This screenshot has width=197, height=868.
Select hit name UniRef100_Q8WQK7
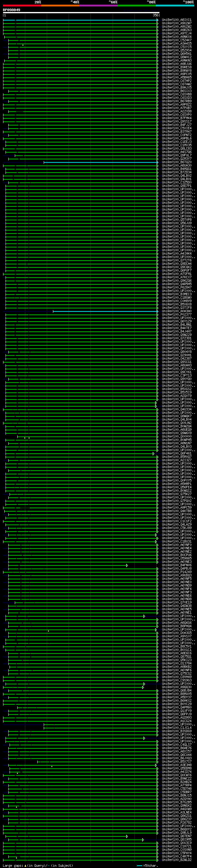tap(176, 417)
